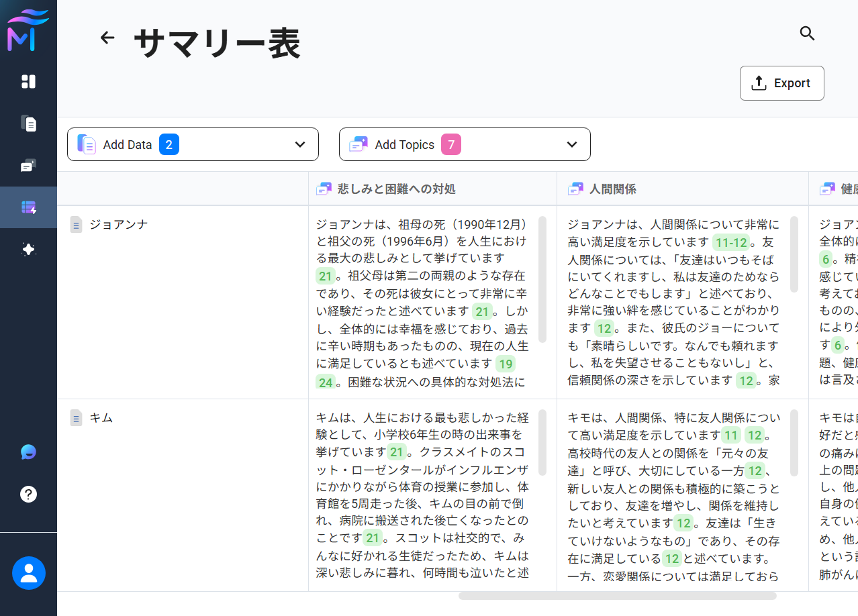Open the dashboard grid icon in sidebar
This screenshot has height=616, width=858.
click(28, 81)
